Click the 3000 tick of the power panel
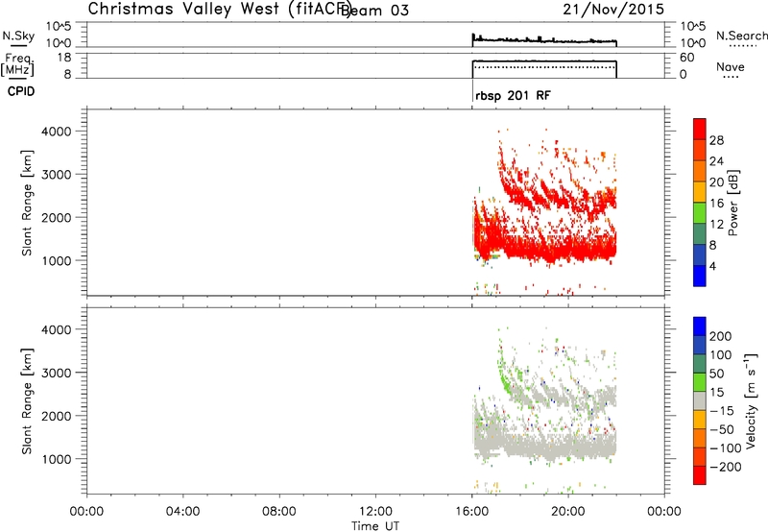The width and height of the screenshot is (768, 532). pos(57,175)
